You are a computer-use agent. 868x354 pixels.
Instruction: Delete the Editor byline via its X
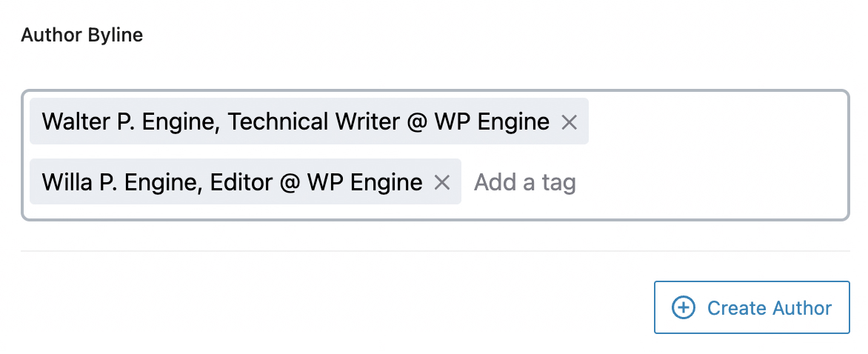pos(442,182)
